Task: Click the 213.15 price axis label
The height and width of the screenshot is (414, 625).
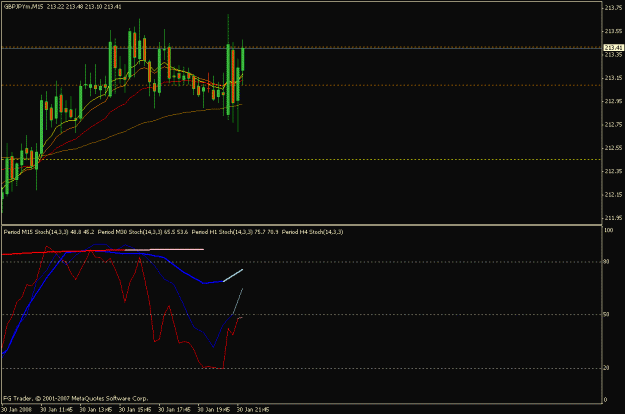Action: (613, 78)
